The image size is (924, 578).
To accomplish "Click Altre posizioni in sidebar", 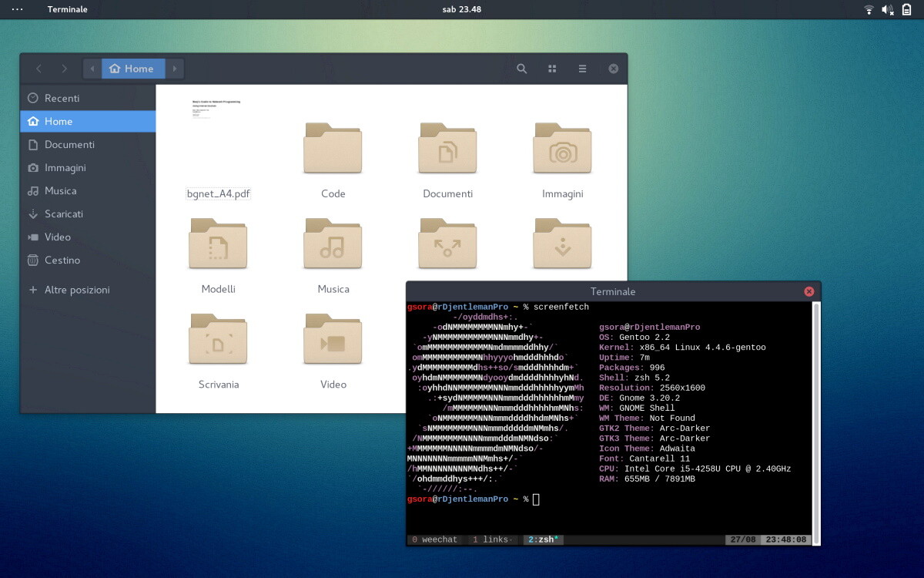I will click(77, 290).
